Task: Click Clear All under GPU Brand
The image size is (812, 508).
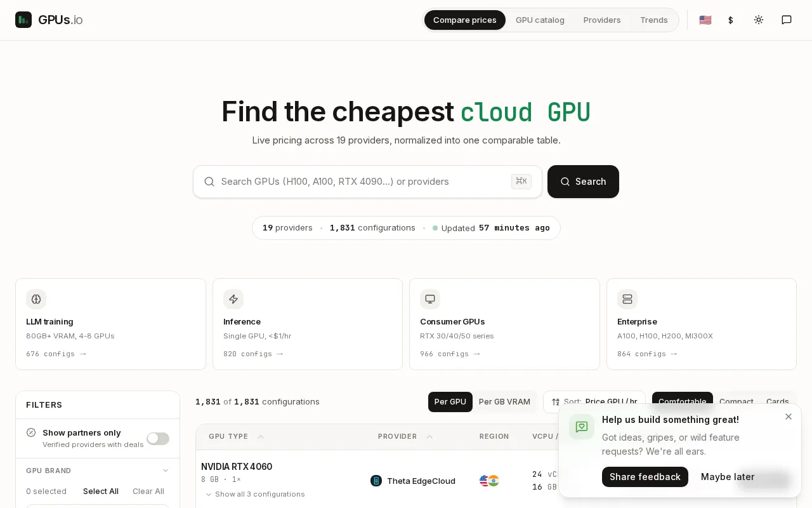Action: click(x=148, y=491)
